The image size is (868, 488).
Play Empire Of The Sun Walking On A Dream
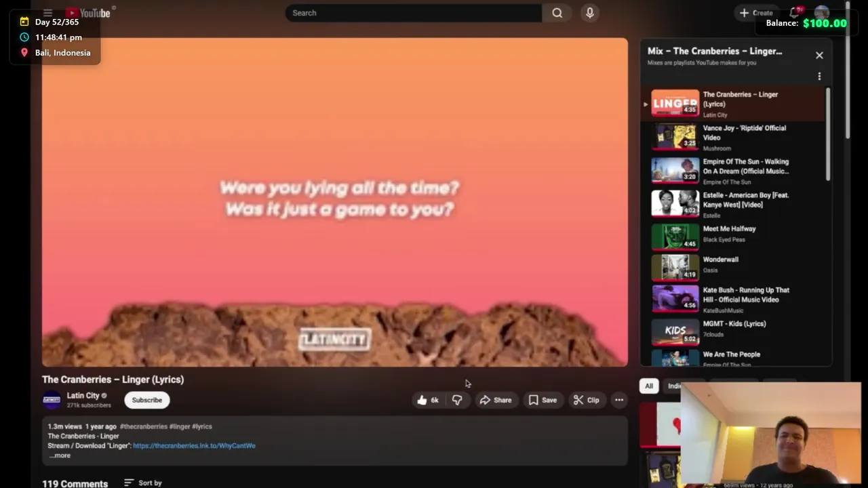click(x=733, y=171)
